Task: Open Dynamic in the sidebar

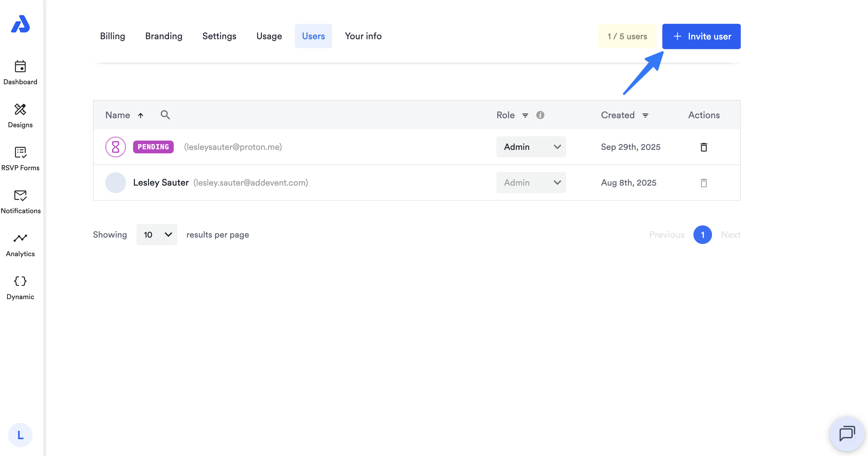Action: [20, 288]
